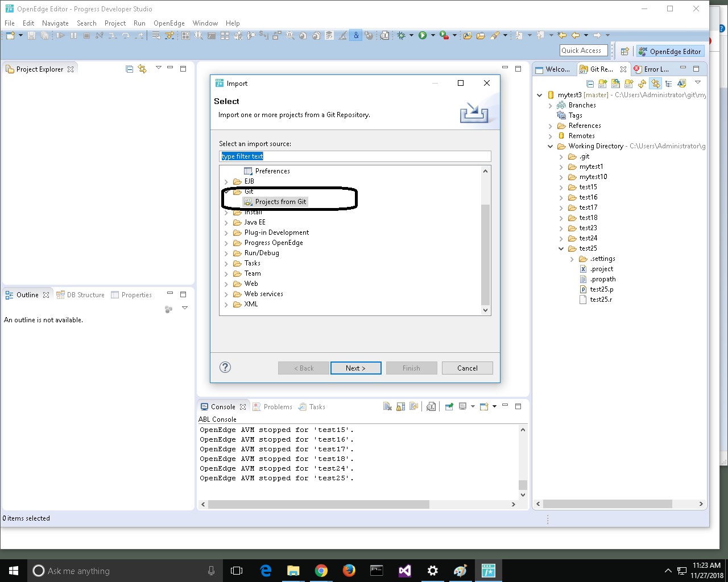Cancel the Import dialog
This screenshot has height=582, width=728.
[467, 368]
